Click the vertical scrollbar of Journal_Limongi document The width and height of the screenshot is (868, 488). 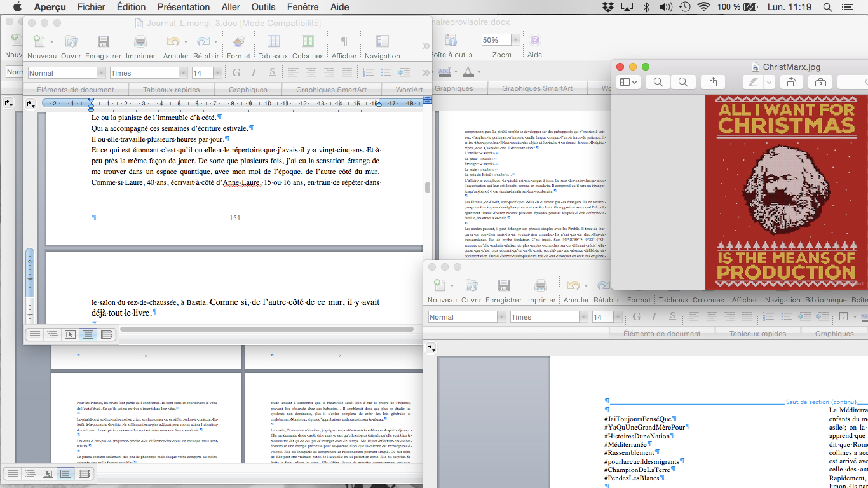pyautogui.click(x=428, y=187)
